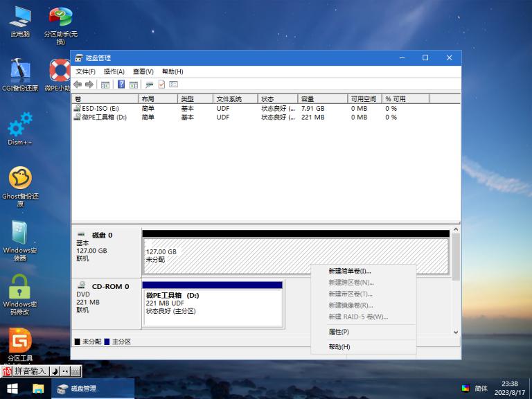This screenshot has width=532, height=399.
Task: Click the 拼音输入 input mode label
Action: (30, 371)
